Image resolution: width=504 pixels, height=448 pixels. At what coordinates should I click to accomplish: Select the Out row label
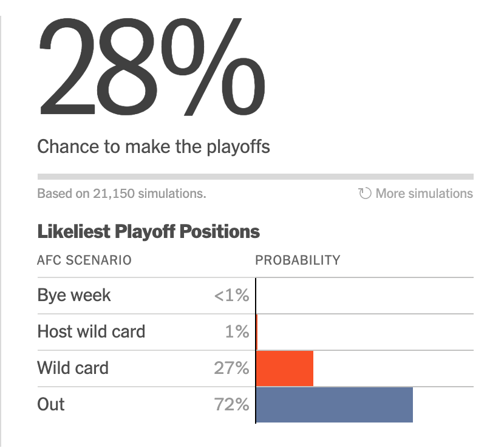point(51,404)
